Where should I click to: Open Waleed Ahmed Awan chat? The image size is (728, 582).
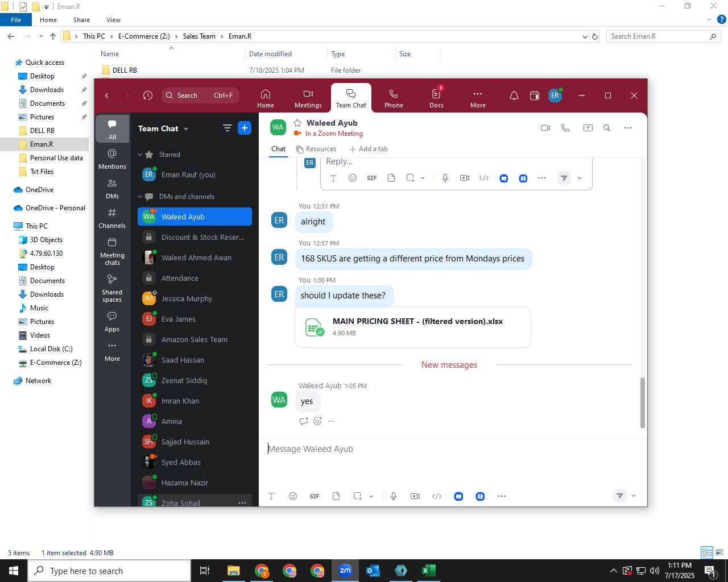(x=195, y=258)
